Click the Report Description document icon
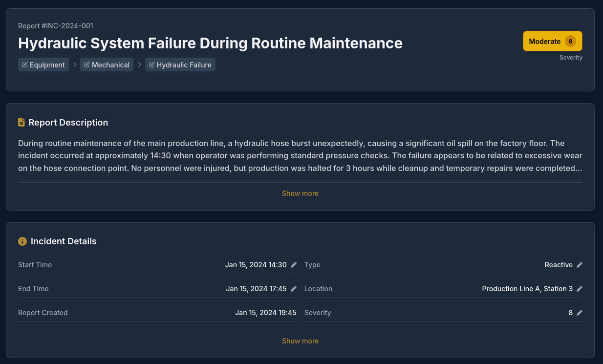Screen dimensions: 603x364 (x=22, y=123)
